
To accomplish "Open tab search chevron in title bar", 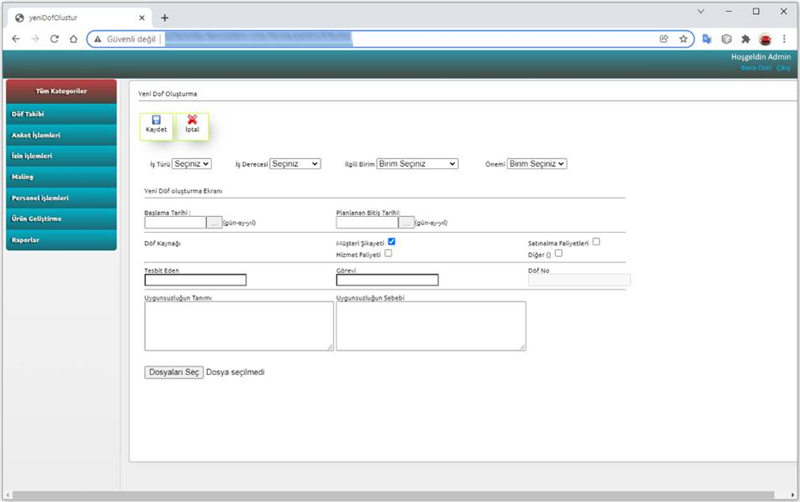I will [701, 11].
